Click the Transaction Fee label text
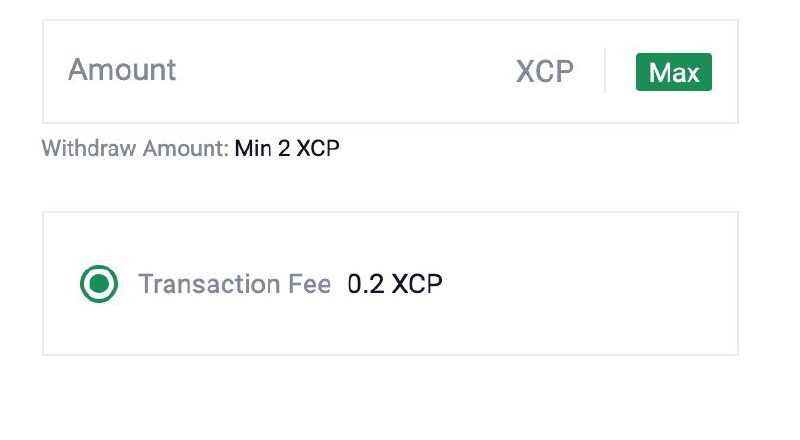The image size is (800, 440). (235, 284)
